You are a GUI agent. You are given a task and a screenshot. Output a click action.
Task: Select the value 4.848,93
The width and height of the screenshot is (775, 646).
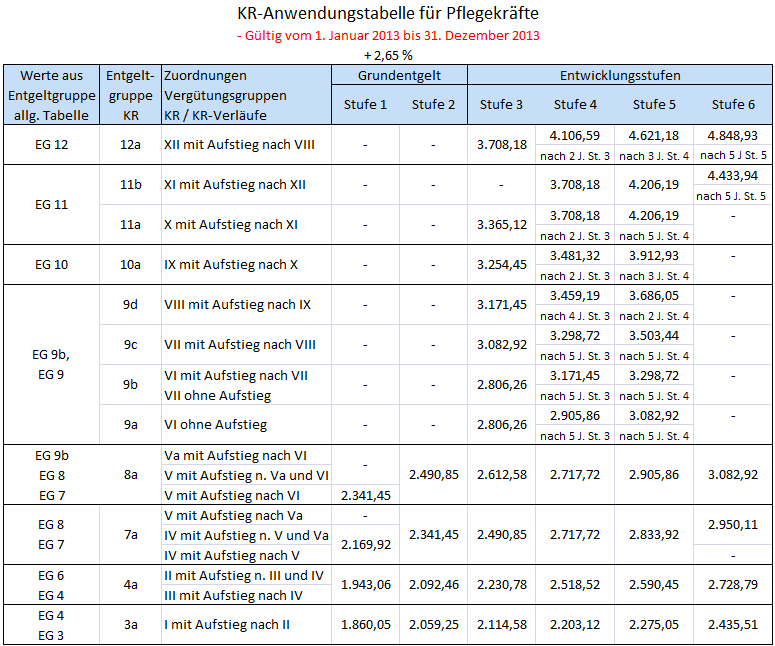pyautogui.click(x=733, y=135)
